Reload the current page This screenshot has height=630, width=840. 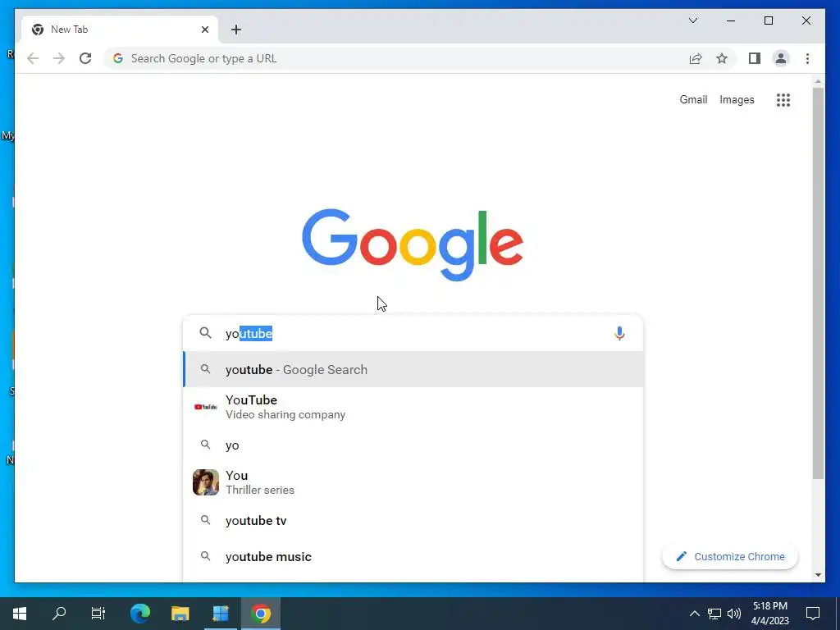85,58
